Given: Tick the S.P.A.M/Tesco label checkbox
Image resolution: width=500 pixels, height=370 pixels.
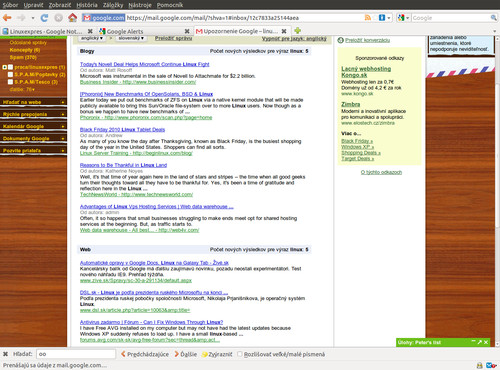Looking at the screenshot, I should [10, 82].
